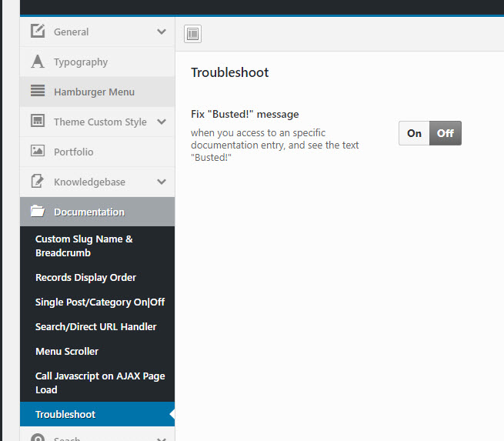Click the Theme Custom Style icon

[37, 122]
